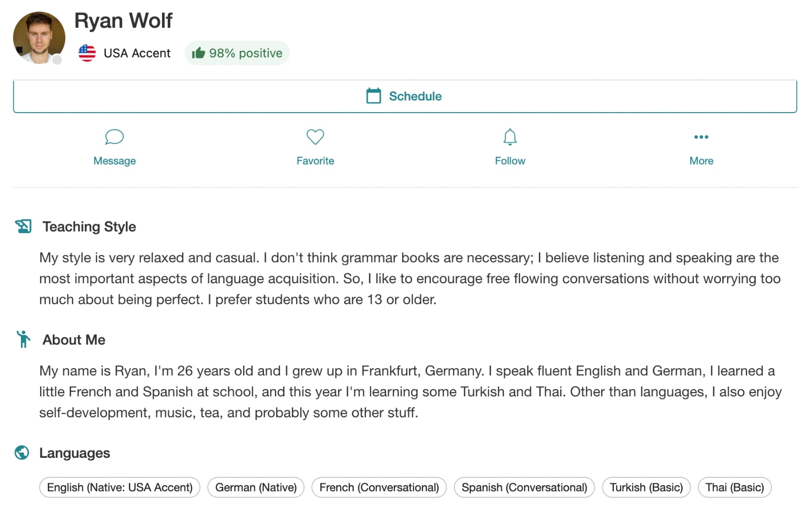Tap the Favorite heart icon
Viewport: 812px width, 509px height.
(315, 137)
